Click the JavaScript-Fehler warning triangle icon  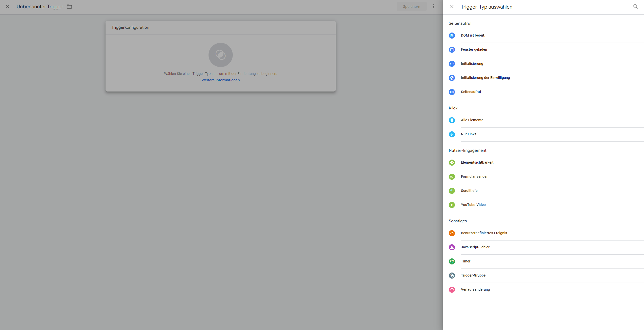452,247
